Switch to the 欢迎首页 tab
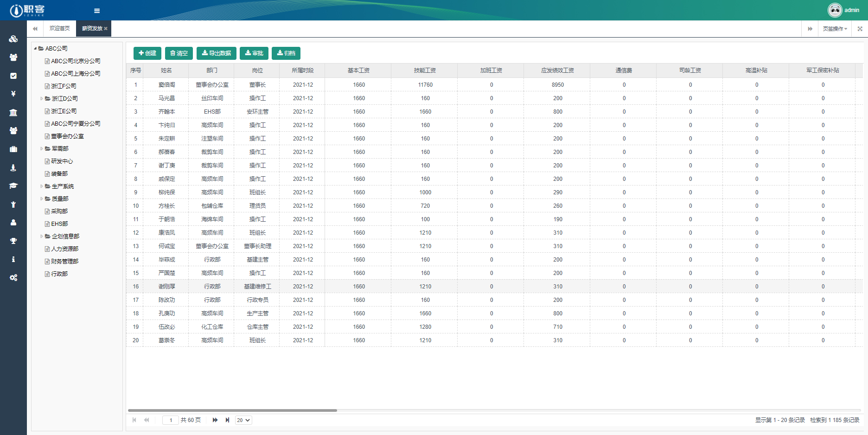 click(60, 29)
